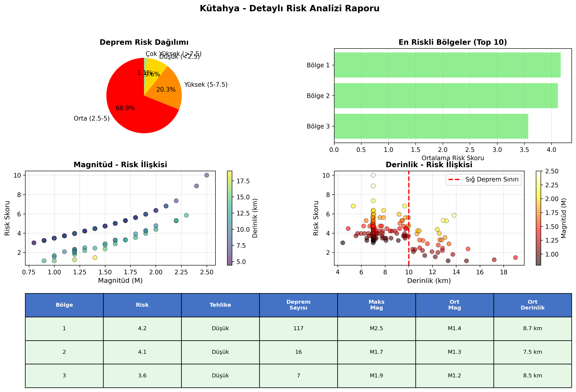Click the En Riskli Bölgeler (Top 10) title
This screenshot has height=392, width=576.
[x=453, y=42]
